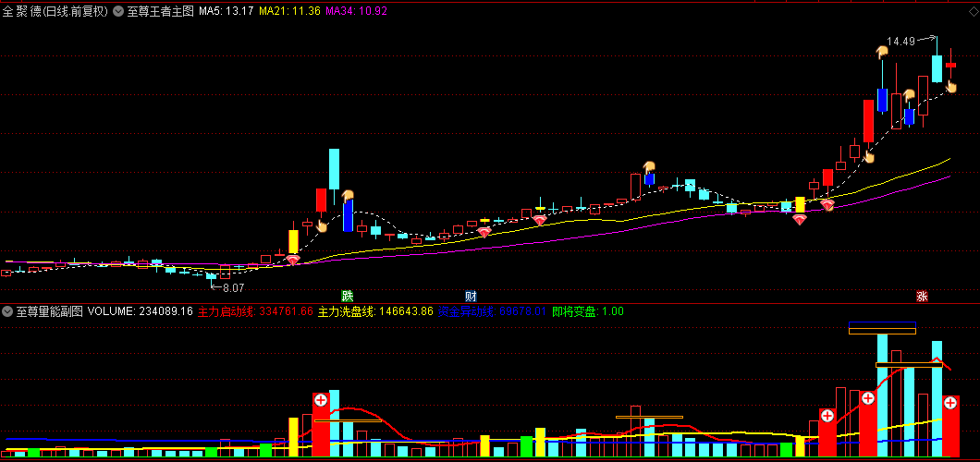Click the 14.49 high price label

point(900,42)
